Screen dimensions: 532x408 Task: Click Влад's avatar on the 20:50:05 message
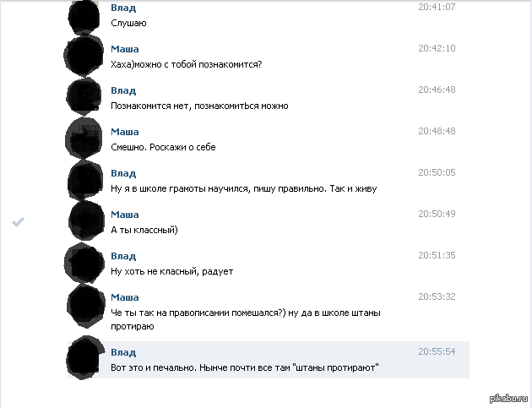pos(84,180)
